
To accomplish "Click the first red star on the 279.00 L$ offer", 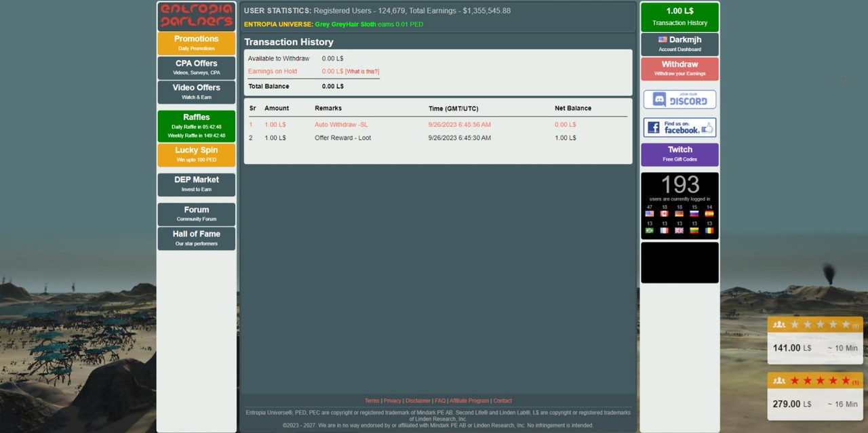I will pyautogui.click(x=795, y=381).
